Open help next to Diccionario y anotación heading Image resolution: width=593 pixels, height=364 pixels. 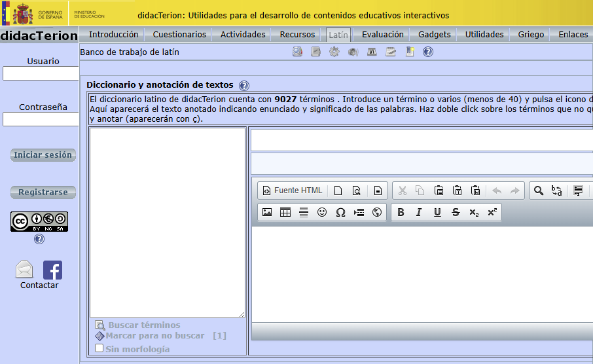244,86
